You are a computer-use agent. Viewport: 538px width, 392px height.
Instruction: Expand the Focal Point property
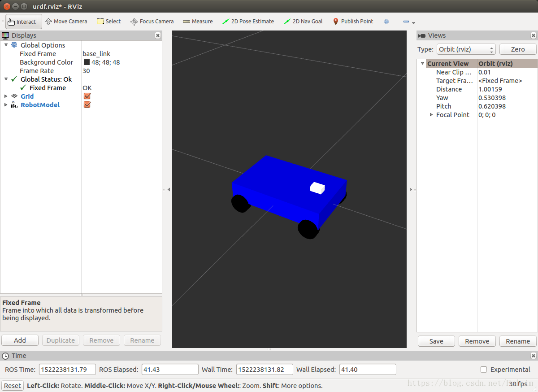(x=431, y=114)
